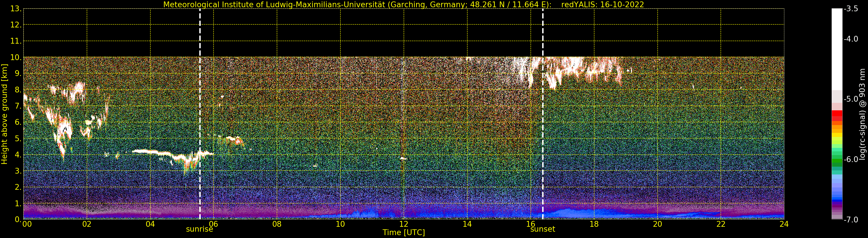The image size is (868, 238).
Task: Click the time axis tick label 12
Action: tap(404, 224)
